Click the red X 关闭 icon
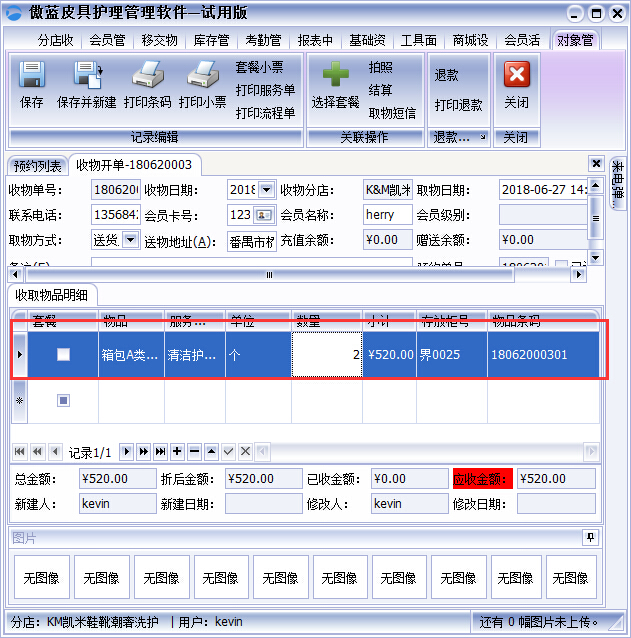This screenshot has height=638, width=631. point(516,76)
